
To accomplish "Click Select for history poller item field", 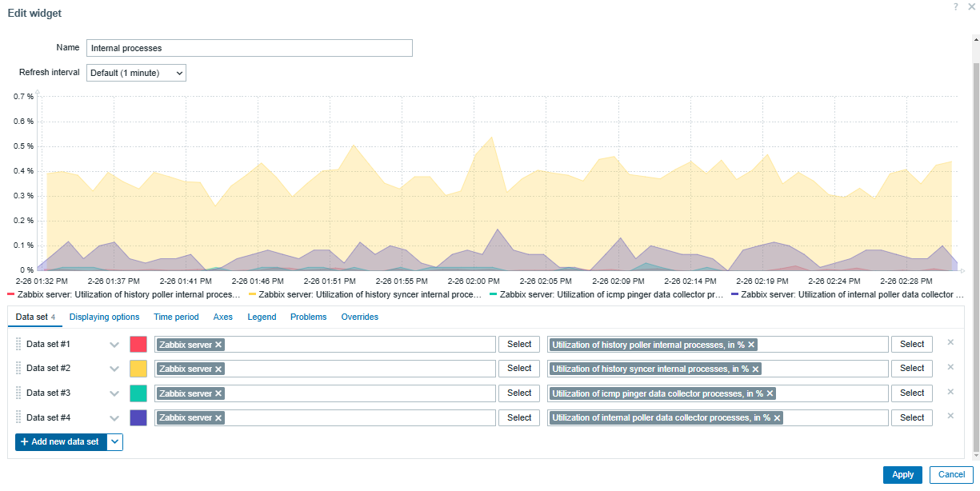I will coord(912,344).
